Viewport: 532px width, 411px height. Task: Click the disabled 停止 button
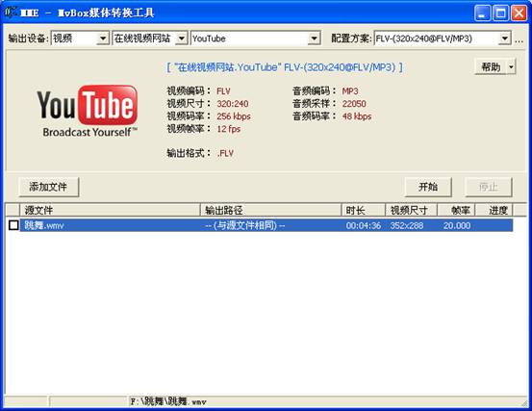click(x=489, y=187)
